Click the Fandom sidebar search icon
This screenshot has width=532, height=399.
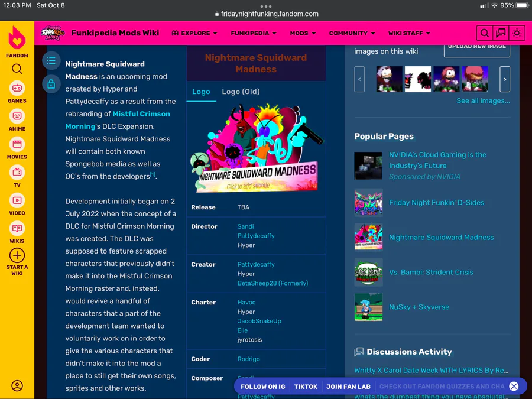(x=17, y=69)
